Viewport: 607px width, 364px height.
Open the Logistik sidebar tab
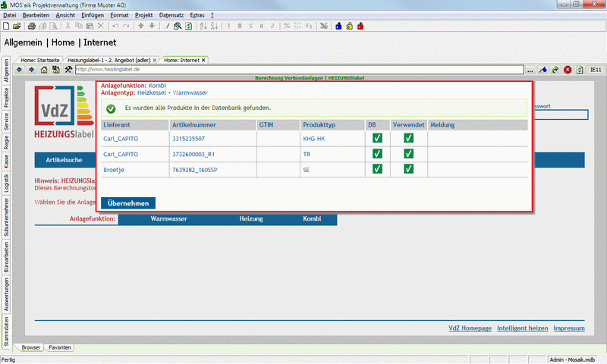tap(6, 183)
